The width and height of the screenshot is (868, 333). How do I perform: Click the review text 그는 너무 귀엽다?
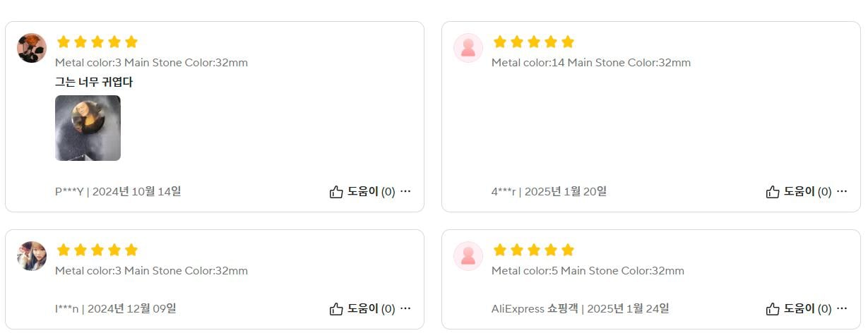(94, 82)
